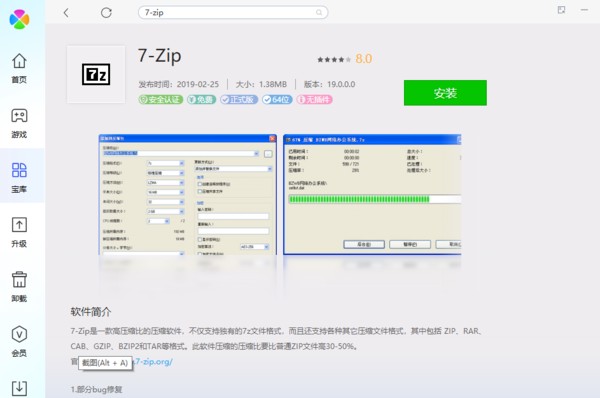
Task: Open the 游戏 games section
Action: [19, 123]
